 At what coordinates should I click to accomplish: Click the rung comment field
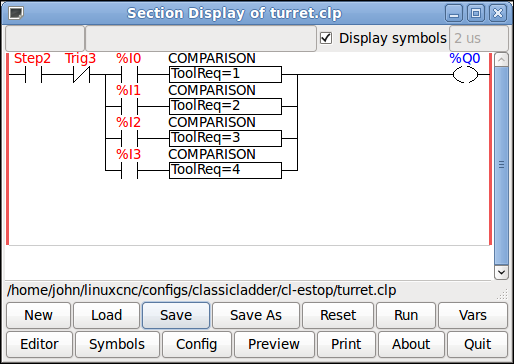tap(201, 38)
